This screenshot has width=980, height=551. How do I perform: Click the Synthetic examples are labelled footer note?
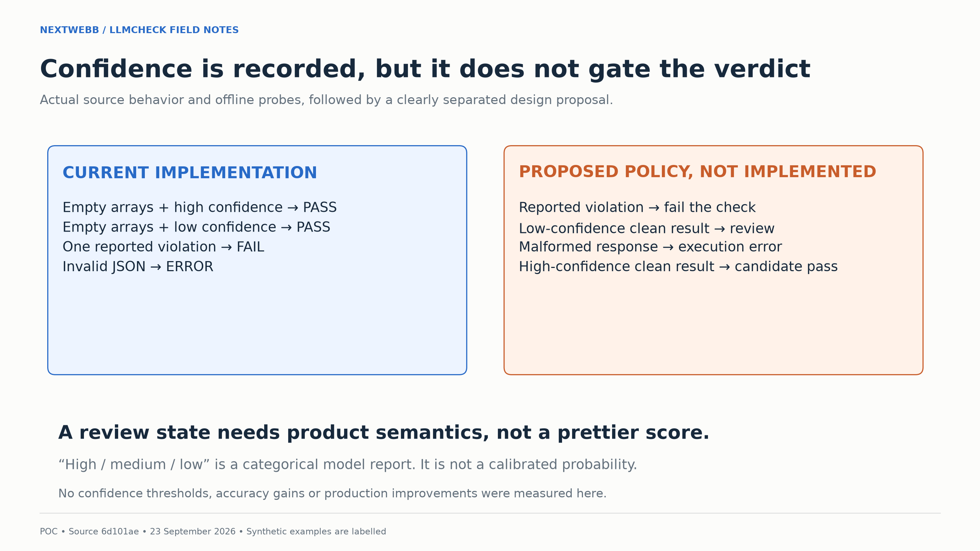(316, 532)
